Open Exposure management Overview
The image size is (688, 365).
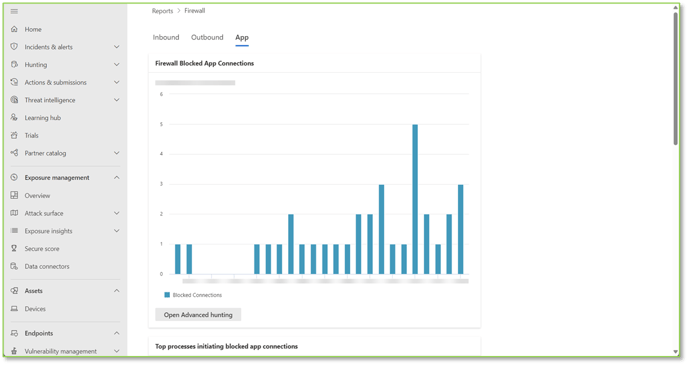tap(37, 195)
